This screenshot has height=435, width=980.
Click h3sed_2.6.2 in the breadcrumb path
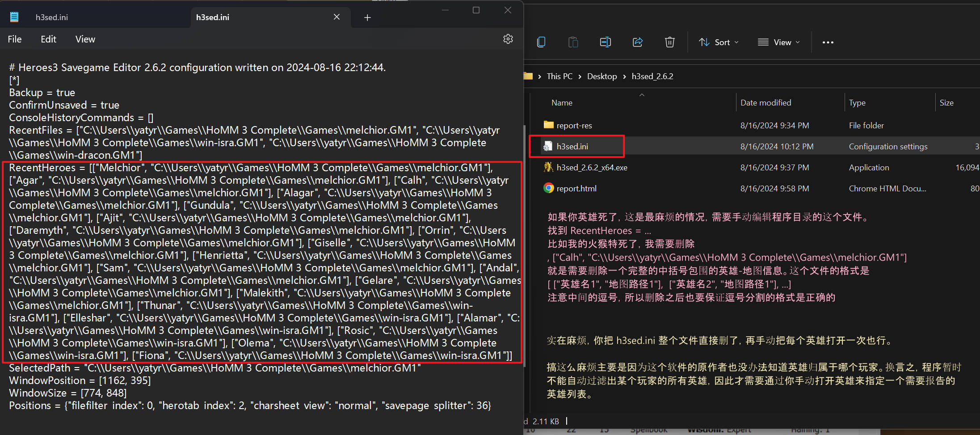coord(652,76)
